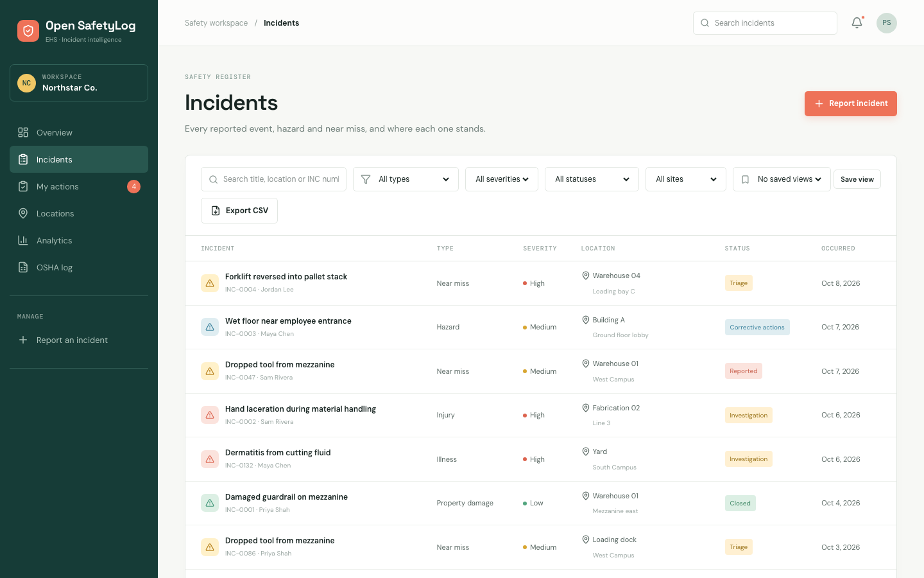Click the Oct 8, 2026 date cell
Screen dimensions: 924x578
841,283
